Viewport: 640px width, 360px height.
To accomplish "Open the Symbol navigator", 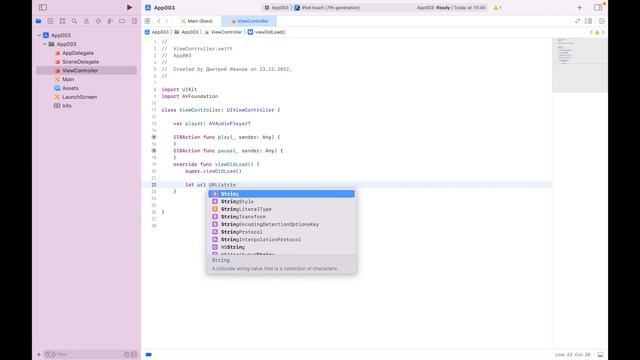I will click(62, 21).
